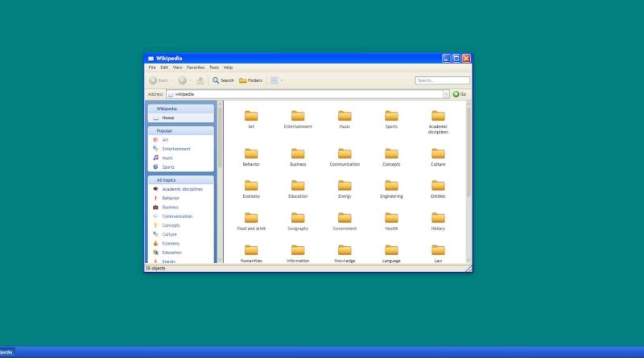
Task: Collapse the All topics sidebar section header
Action: point(181,180)
